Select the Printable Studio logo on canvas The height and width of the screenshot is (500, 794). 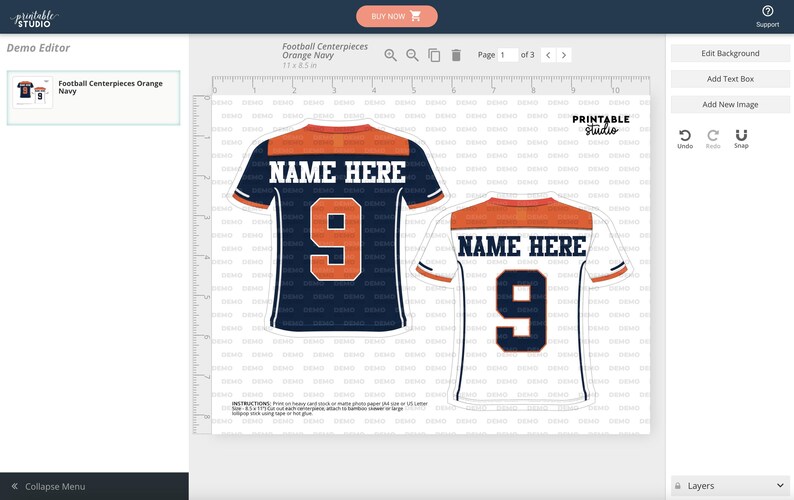click(601, 125)
